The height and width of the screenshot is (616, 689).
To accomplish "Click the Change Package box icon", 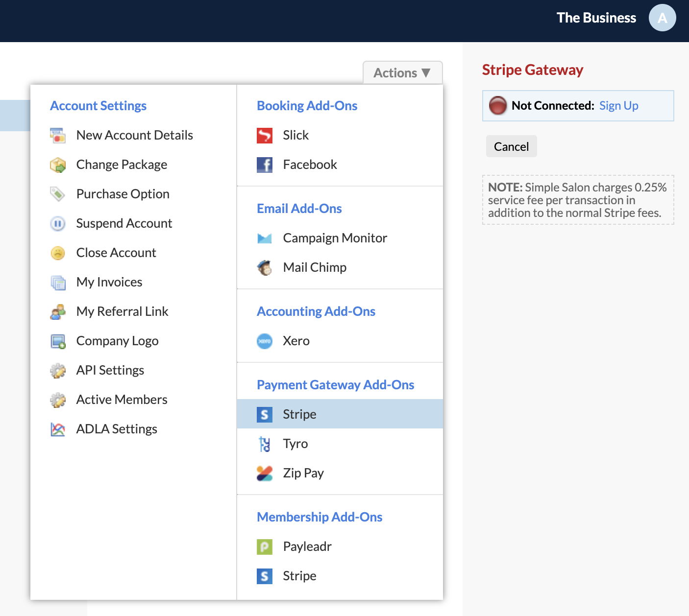I will [x=58, y=165].
